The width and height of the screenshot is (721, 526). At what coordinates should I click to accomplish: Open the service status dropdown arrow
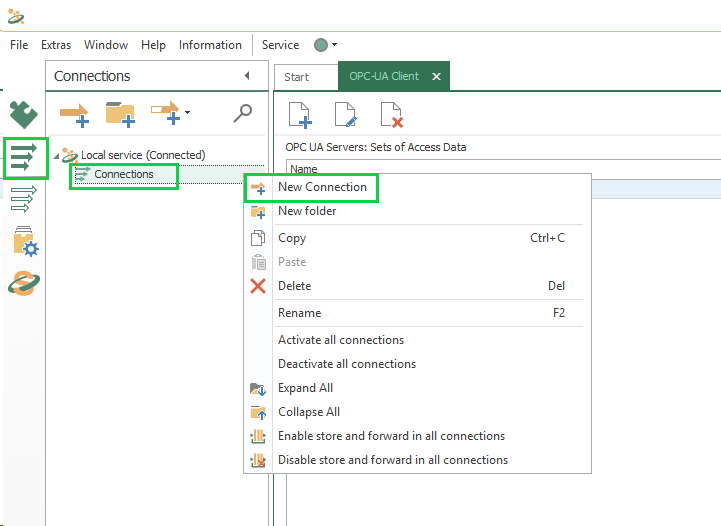(334, 45)
